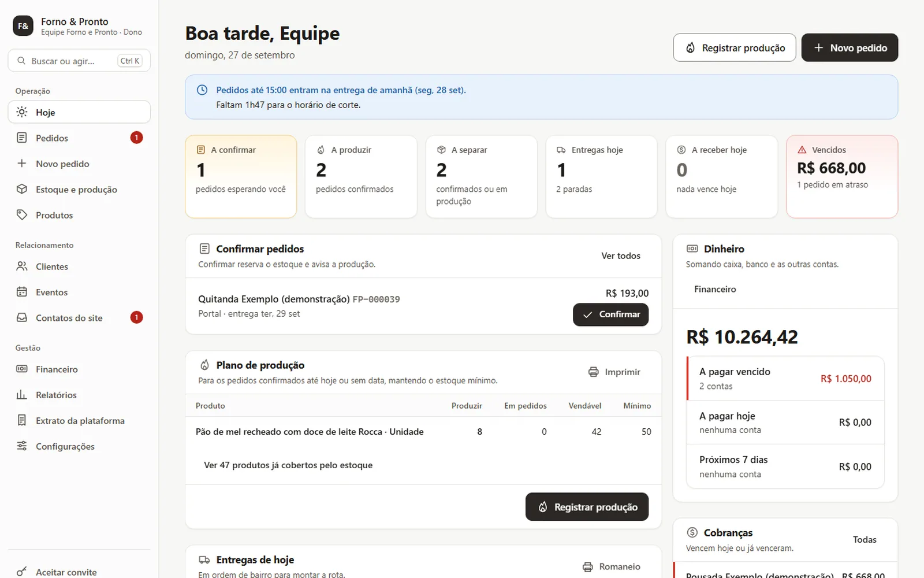Click the red badge on Pedidos
924x578 pixels.
(136, 138)
